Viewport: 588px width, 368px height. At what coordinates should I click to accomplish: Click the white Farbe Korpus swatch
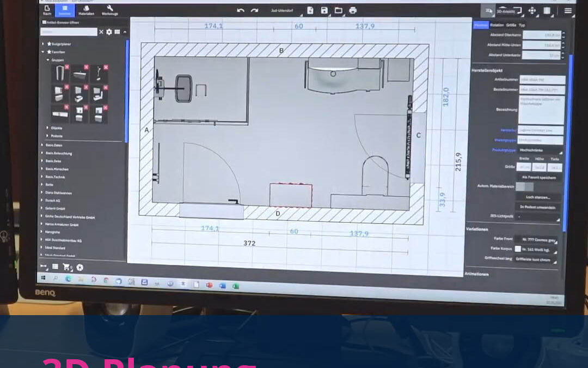coord(518,249)
